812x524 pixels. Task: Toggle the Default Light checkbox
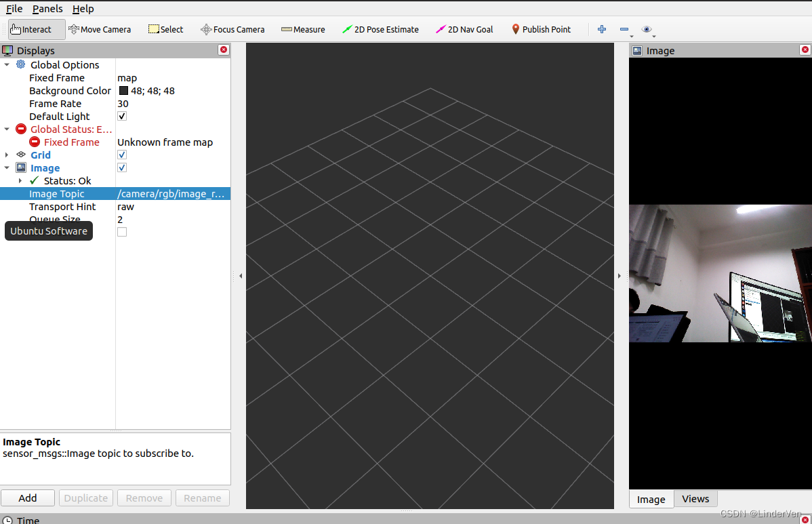[122, 116]
